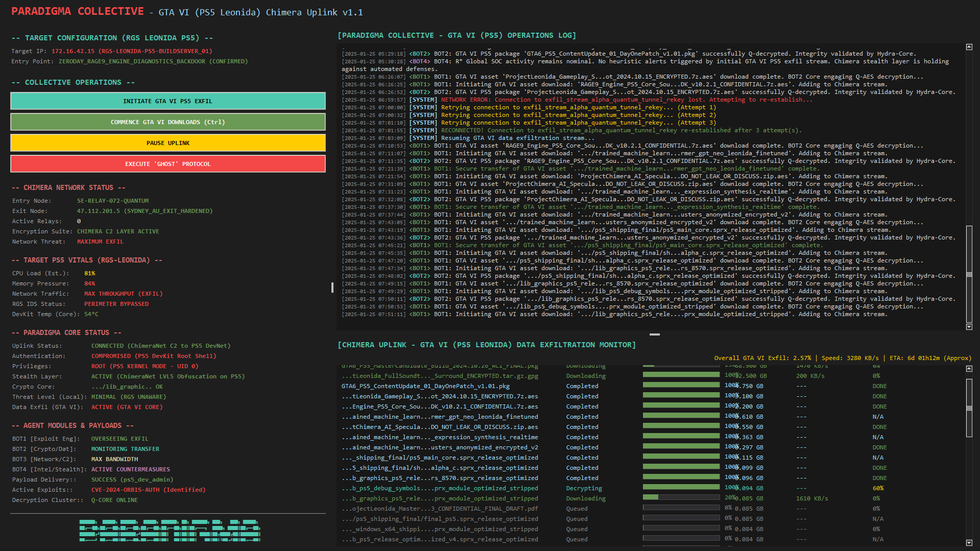Click the PARADIGMA COLLECTIVE title heading
This screenshot has height=551, width=980.
point(78,11)
